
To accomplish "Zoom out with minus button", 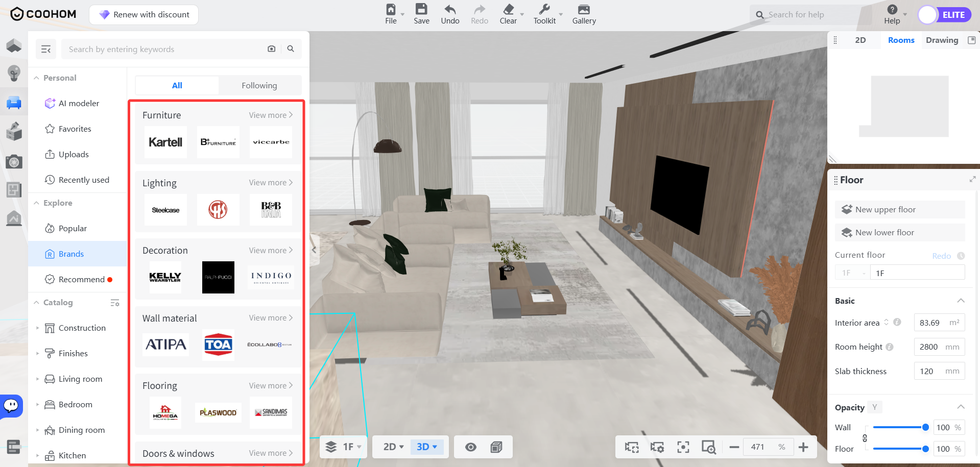I will pyautogui.click(x=734, y=447).
